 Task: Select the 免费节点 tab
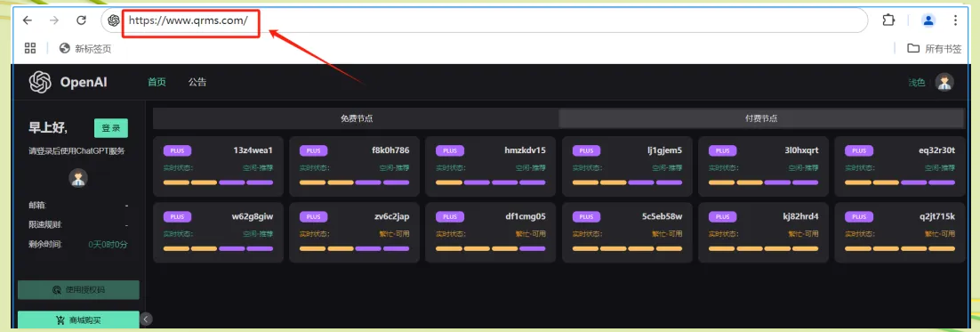(x=357, y=117)
